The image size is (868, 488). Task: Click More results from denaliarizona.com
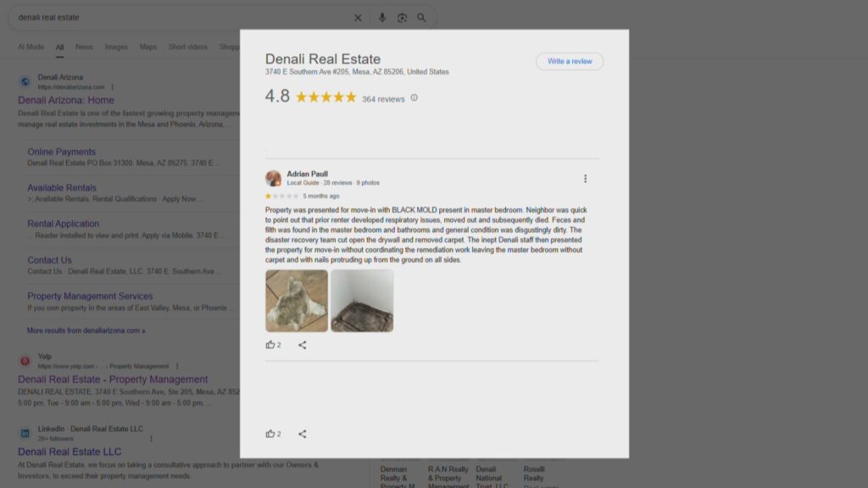(86, 330)
